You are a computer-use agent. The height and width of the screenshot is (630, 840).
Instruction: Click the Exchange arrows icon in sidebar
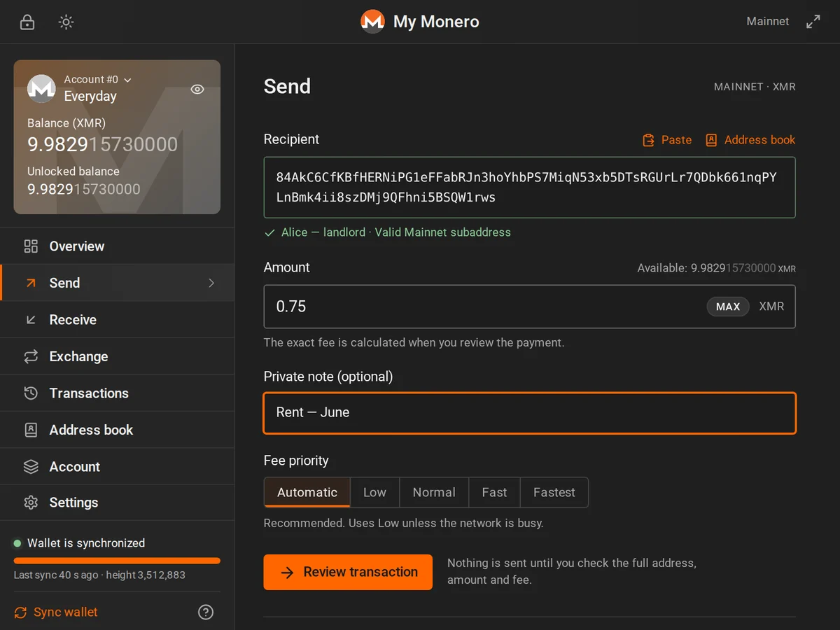click(31, 356)
